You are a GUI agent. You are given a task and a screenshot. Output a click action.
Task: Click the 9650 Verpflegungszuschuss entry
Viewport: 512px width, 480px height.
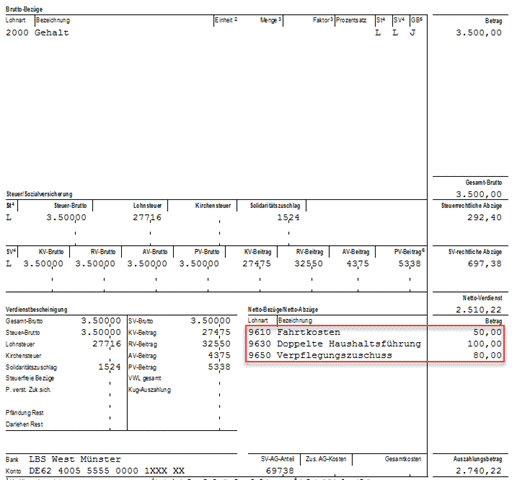pos(320,355)
